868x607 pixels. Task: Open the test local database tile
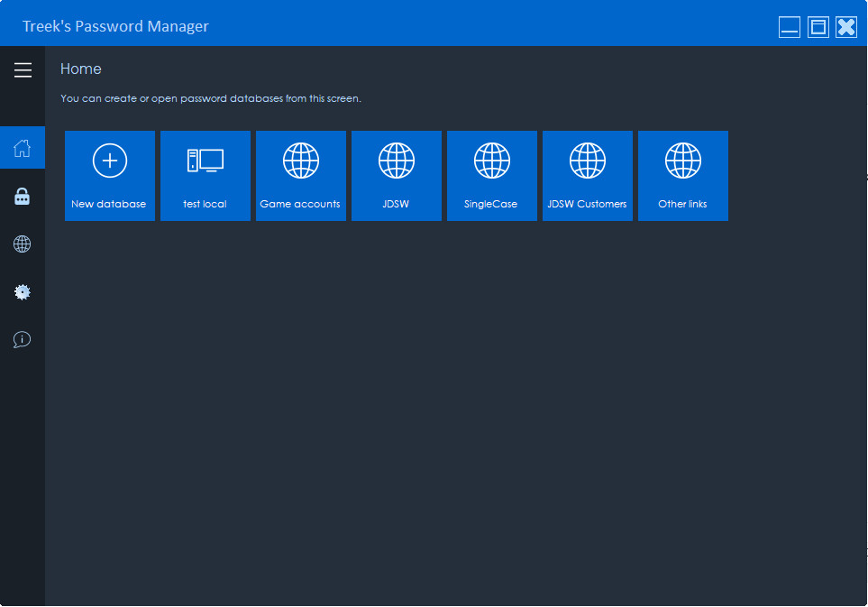point(206,176)
